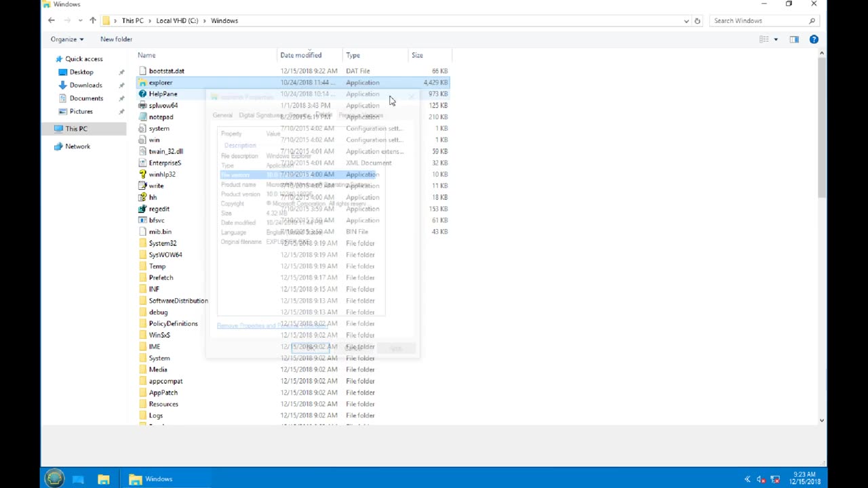Screen dimensions: 868x488
Task: Open the Start menu from the taskbar
Action: pos(54,479)
